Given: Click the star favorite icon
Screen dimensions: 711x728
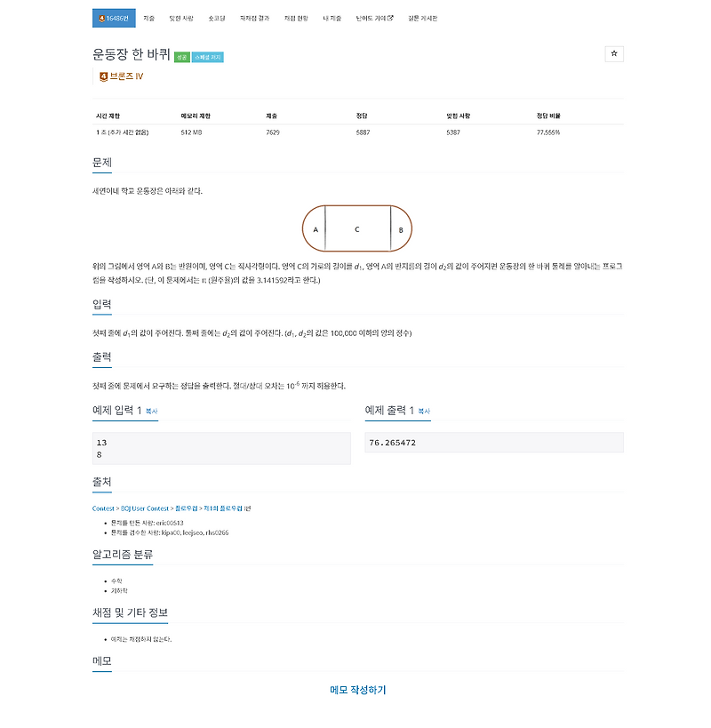Looking at the screenshot, I should (613, 54).
